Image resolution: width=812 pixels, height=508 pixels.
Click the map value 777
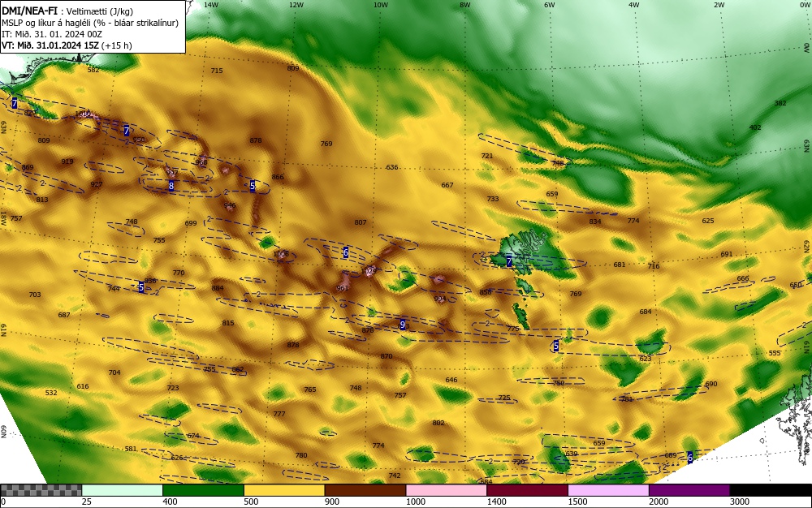pyautogui.click(x=279, y=414)
